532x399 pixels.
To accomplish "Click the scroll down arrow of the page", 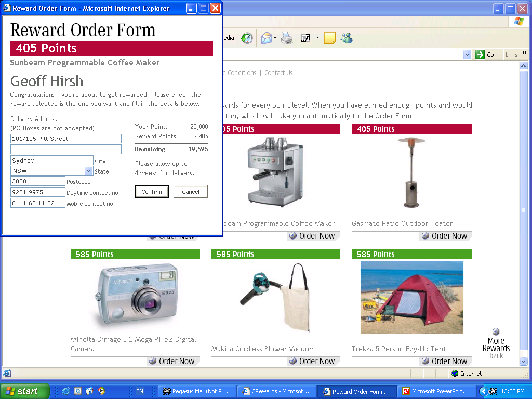I will (523, 362).
